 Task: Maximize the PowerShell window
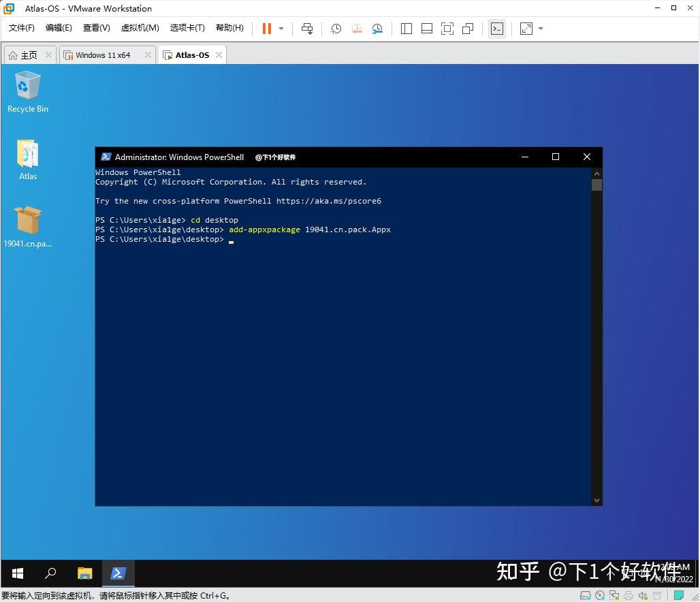(x=556, y=157)
